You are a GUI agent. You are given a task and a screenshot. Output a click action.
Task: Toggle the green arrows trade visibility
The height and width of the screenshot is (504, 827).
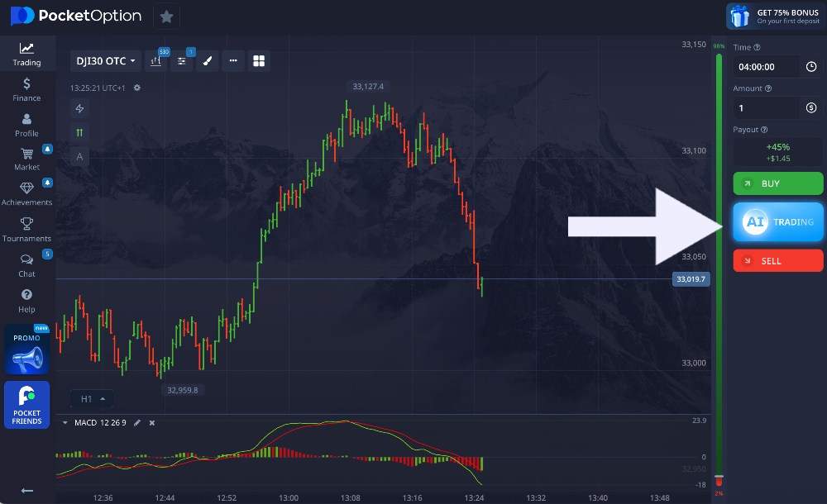[79, 131]
